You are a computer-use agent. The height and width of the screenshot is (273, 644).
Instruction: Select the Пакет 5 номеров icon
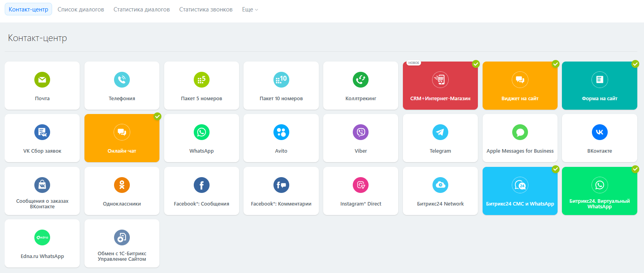coord(202,80)
